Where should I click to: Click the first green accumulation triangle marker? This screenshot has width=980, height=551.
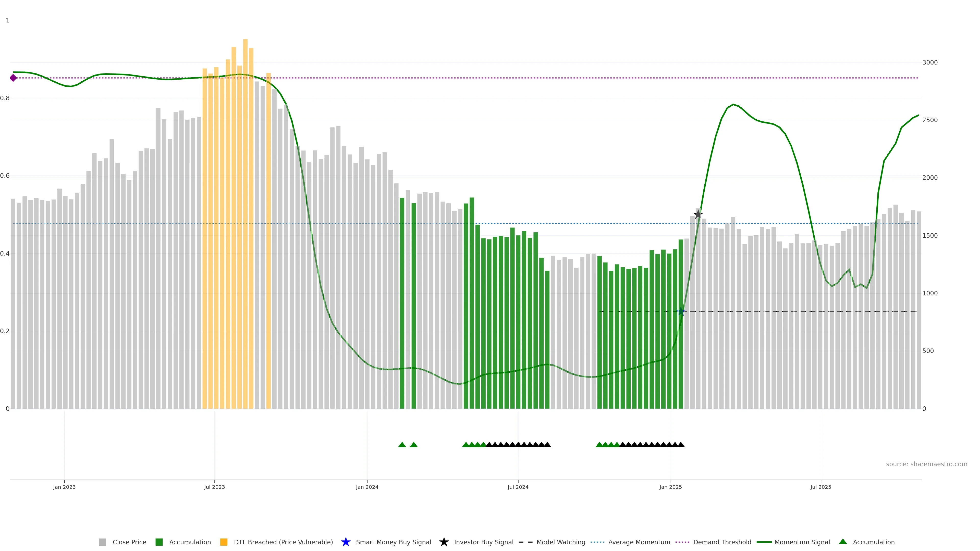coord(402,445)
